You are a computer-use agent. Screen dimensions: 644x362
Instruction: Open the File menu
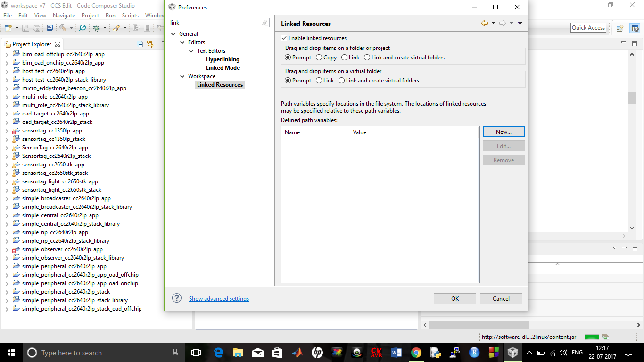[8, 16]
